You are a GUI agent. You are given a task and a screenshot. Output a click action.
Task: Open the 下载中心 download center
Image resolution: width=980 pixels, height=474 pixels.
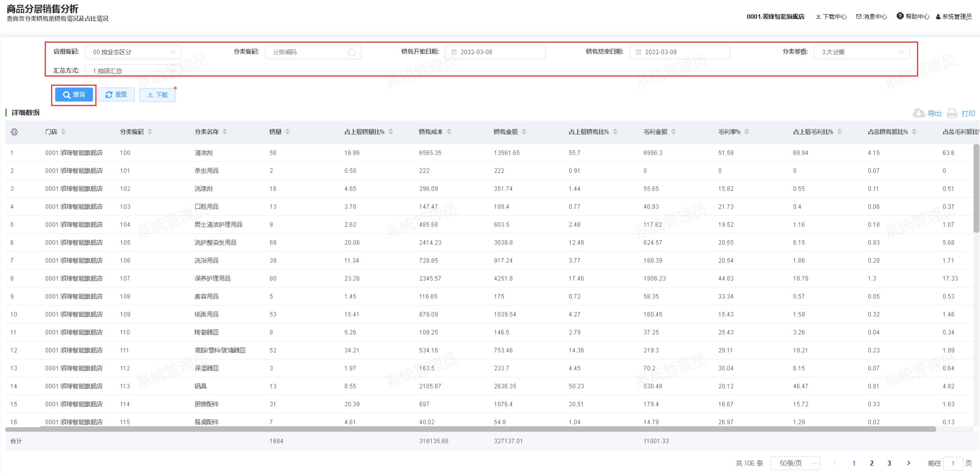click(x=831, y=16)
